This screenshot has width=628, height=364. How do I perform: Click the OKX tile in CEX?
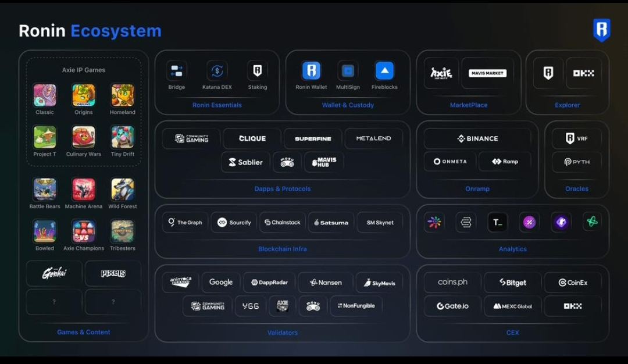tap(573, 306)
